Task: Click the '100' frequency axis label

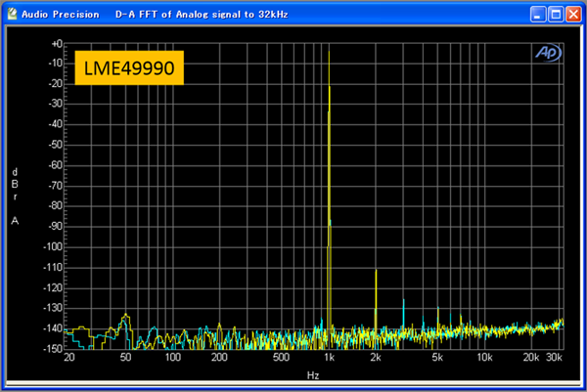Action: pyautogui.click(x=173, y=358)
